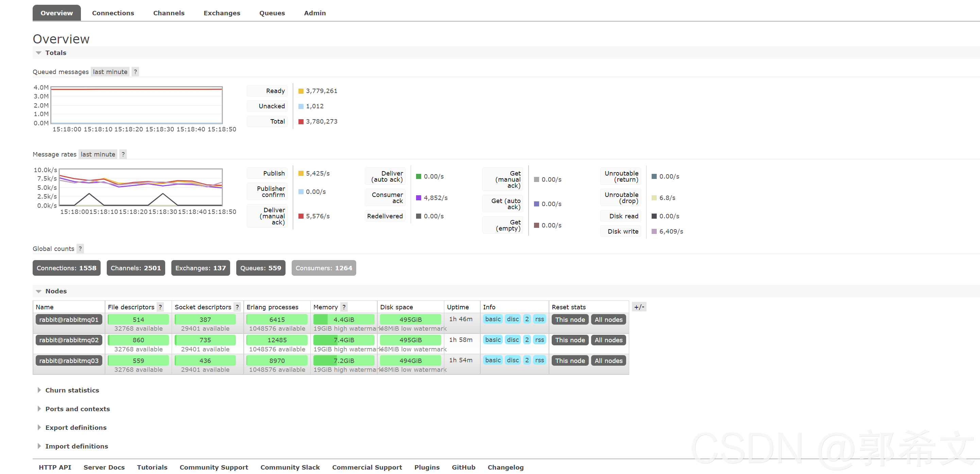Toggle node columns with +/- button
The width and height of the screenshot is (980, 474).
click(639, 307)
